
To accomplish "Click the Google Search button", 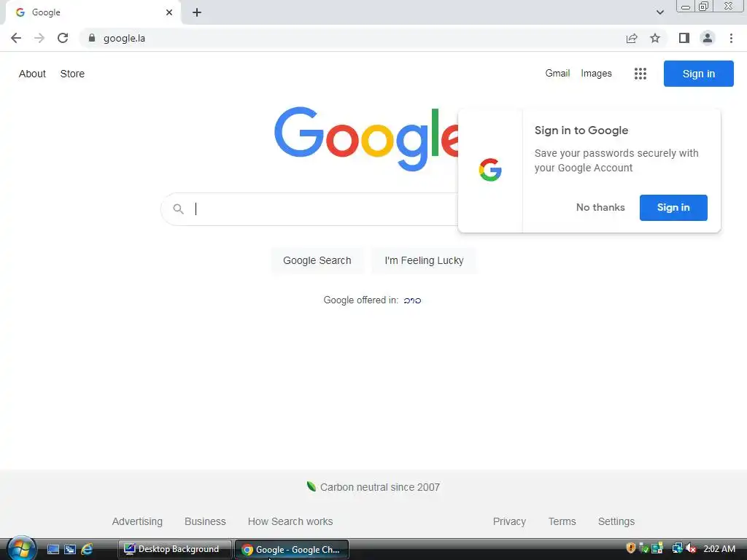I will (x=317, y=260).
